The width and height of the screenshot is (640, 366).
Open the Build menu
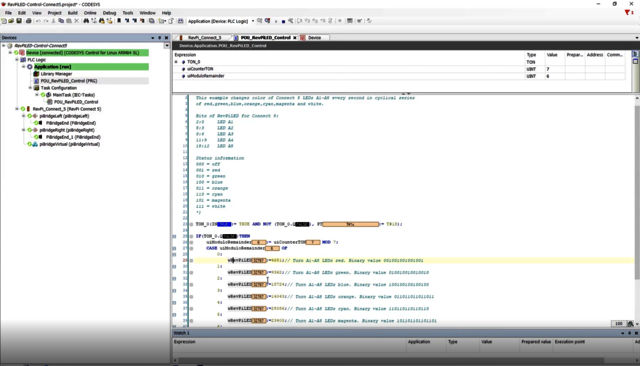[72, 13]
